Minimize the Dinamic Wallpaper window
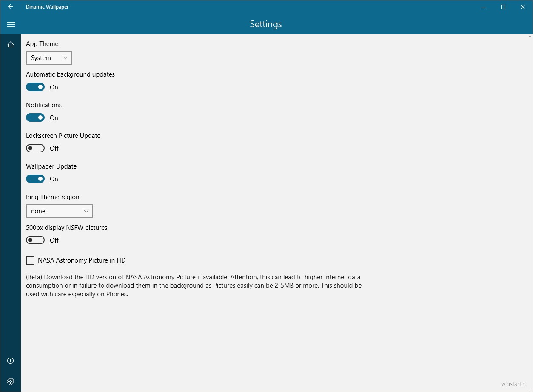533x392 pixels. coord(484,7)
